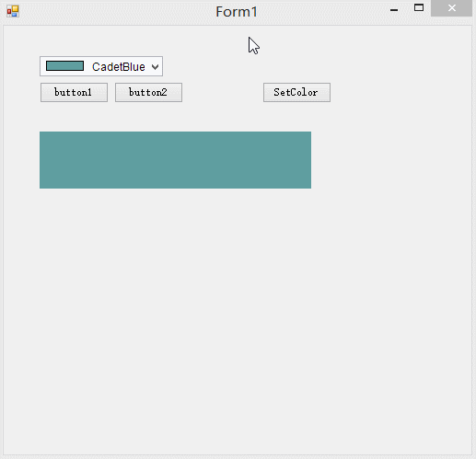The height and width of the screenshot is (459, 476).
Task: Click the button2 button
Action: 148,92
